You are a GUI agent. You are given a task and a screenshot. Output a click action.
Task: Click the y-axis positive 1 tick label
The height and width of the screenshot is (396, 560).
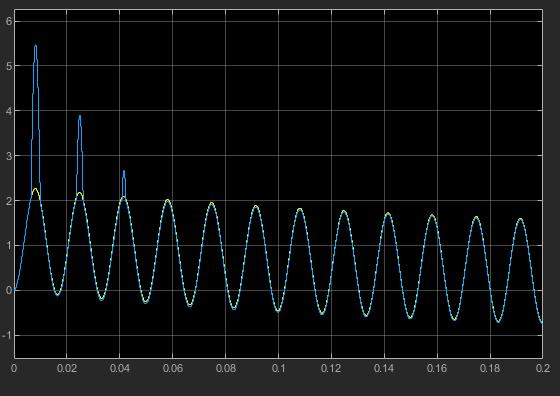(9, 246)
